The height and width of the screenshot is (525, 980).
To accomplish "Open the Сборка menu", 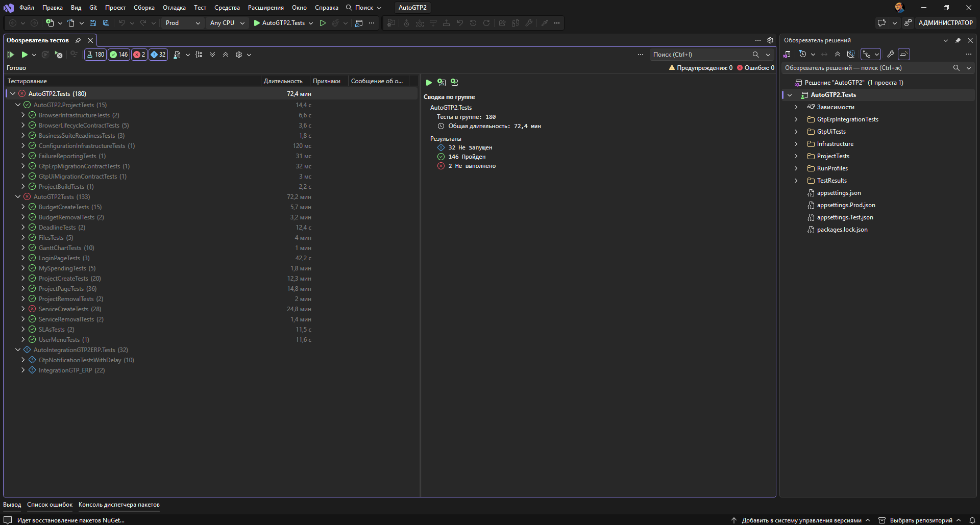I will [144, 8].
